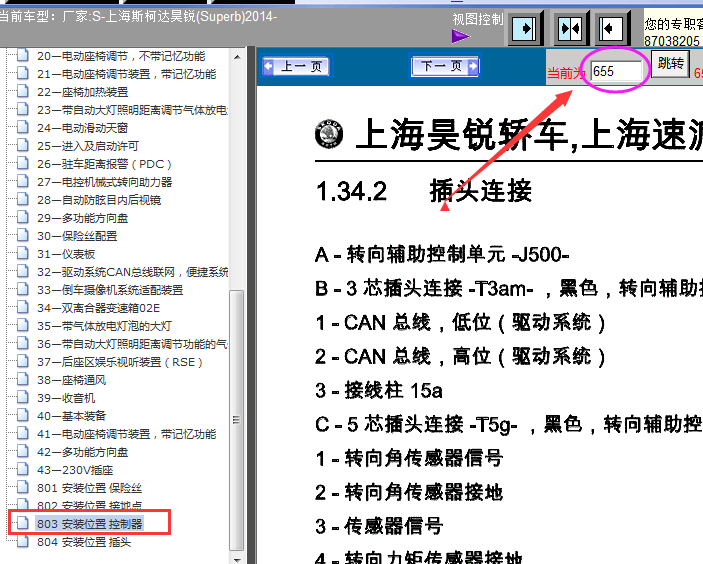
Task: Open 35—带气体放电灯泡的大灯
Action: (x=104, y=326)
